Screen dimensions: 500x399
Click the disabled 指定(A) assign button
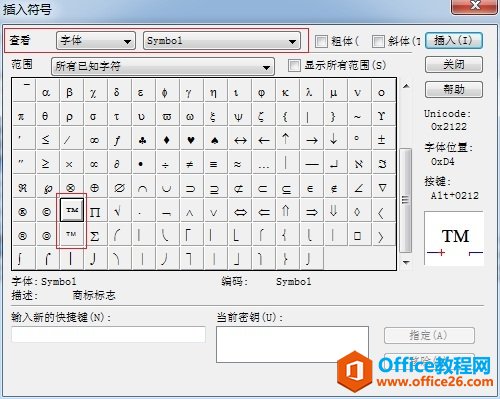(429, 335)
